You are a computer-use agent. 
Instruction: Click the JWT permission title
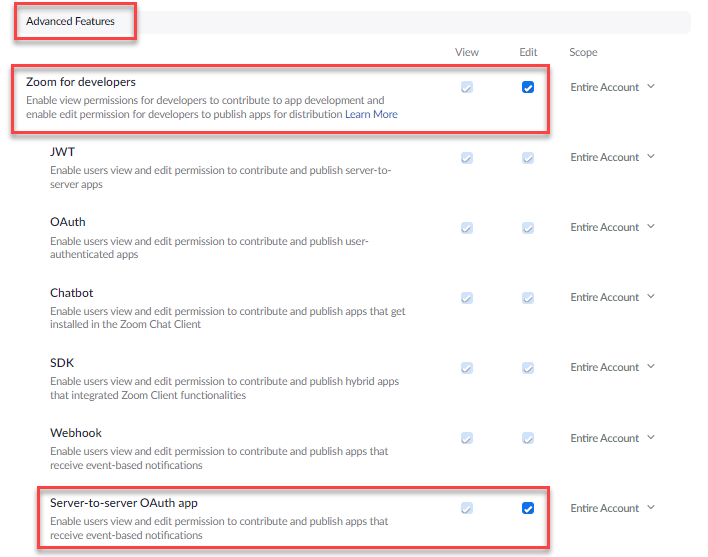click(62, 152)
